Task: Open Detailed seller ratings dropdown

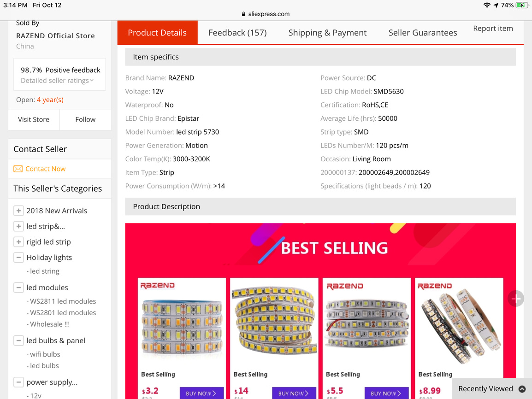Action: pyautogui.click(x=57, y=81)
